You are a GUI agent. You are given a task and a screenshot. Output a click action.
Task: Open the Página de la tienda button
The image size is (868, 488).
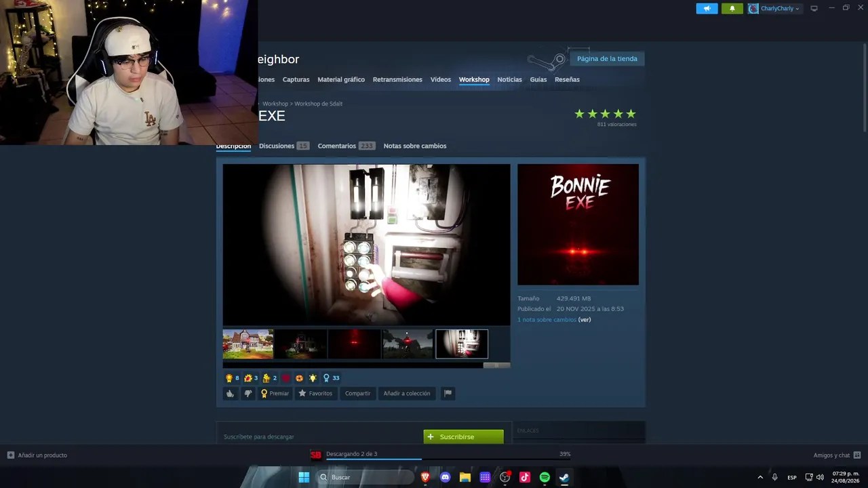click(x=607, y=59)
